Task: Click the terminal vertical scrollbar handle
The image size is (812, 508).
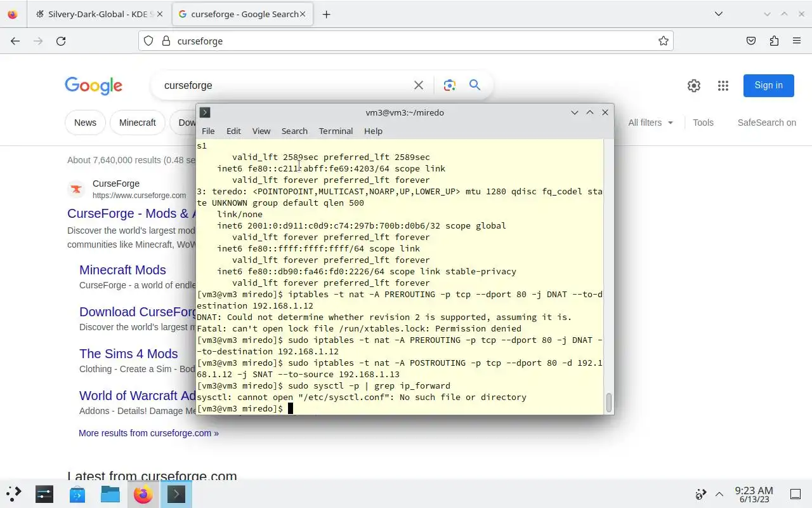Action: coord(609,403)
